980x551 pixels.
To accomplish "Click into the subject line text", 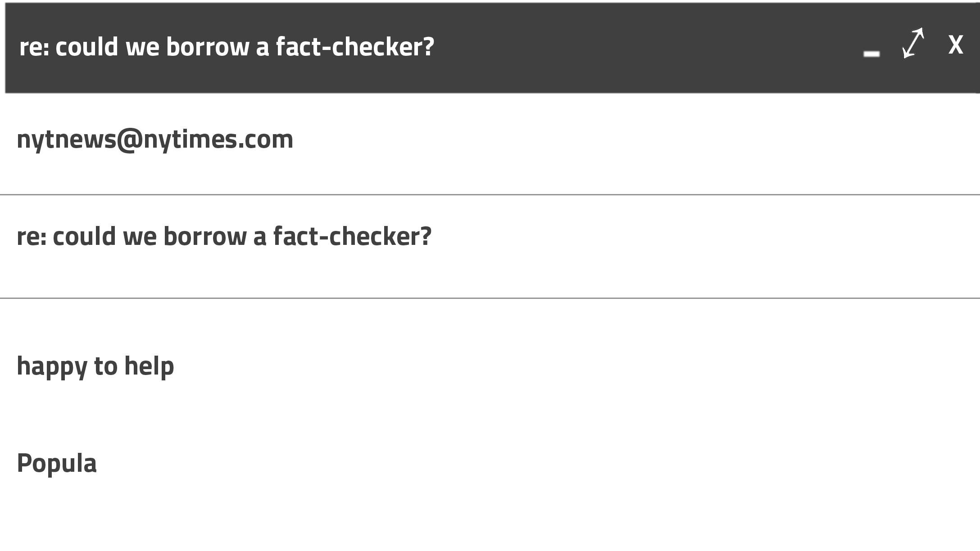I will coord(224,237).
